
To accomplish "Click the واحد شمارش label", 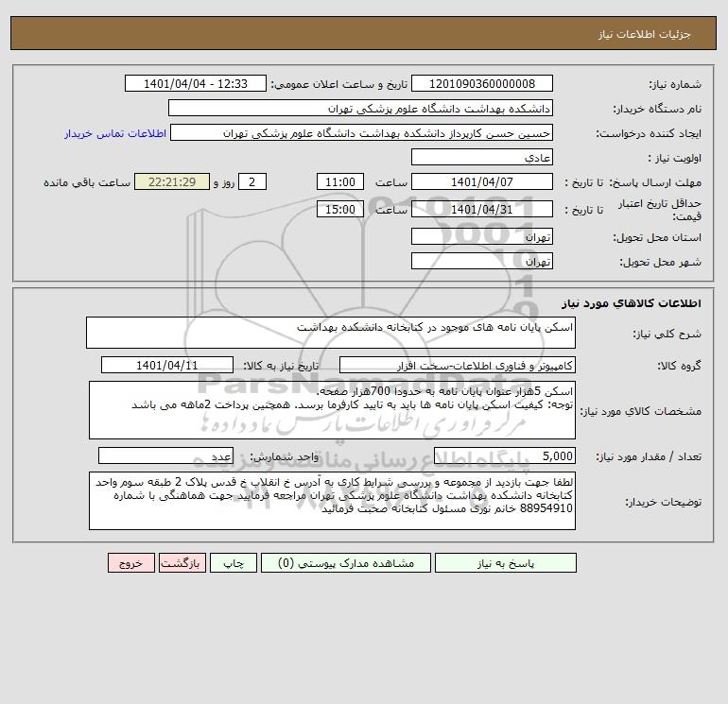I will 285,456.
